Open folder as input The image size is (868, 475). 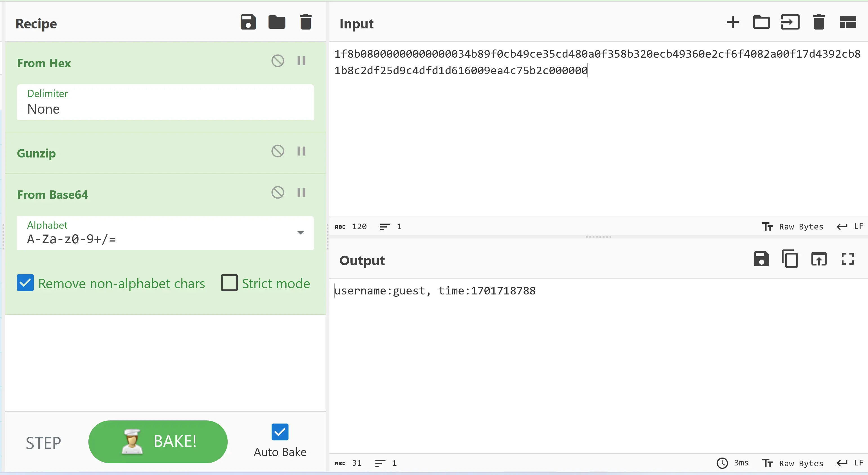point(761,22)
